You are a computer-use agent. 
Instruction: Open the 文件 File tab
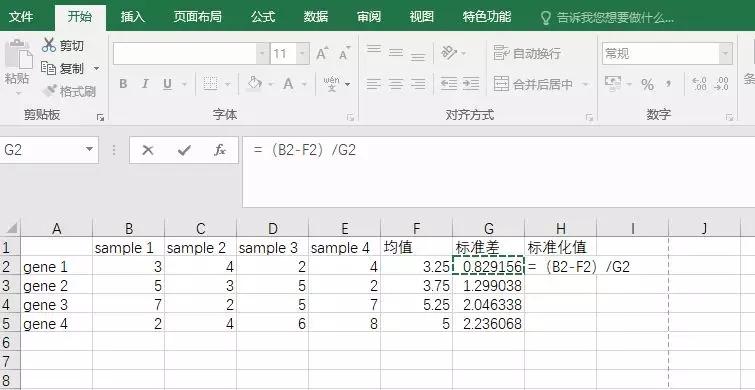(x=21, y=17)
